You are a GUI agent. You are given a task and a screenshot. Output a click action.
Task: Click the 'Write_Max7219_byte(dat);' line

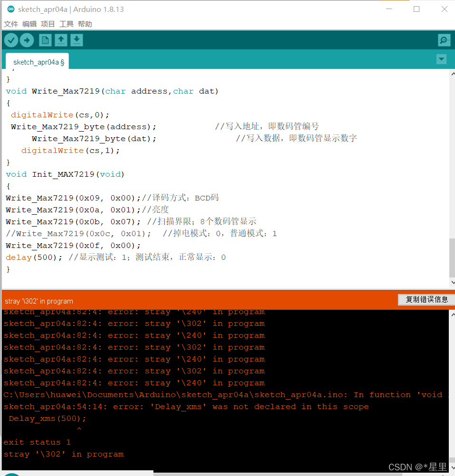coord(94,138)
